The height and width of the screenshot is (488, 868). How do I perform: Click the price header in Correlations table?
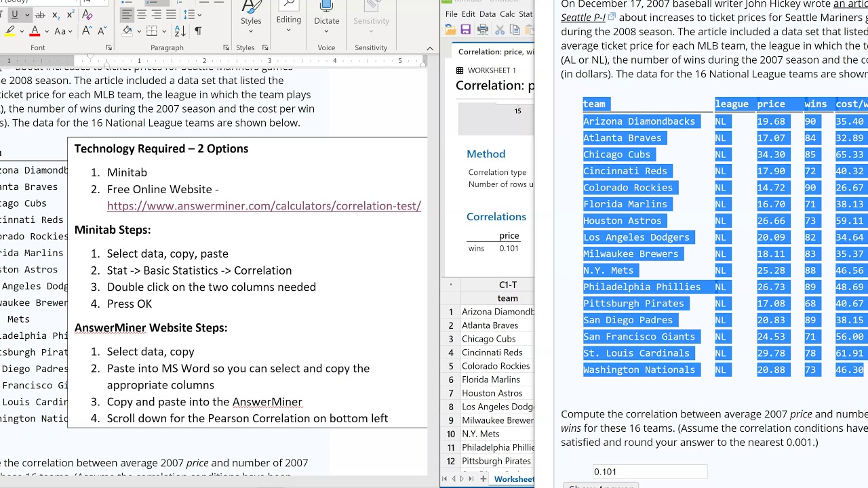pos(509,236)
